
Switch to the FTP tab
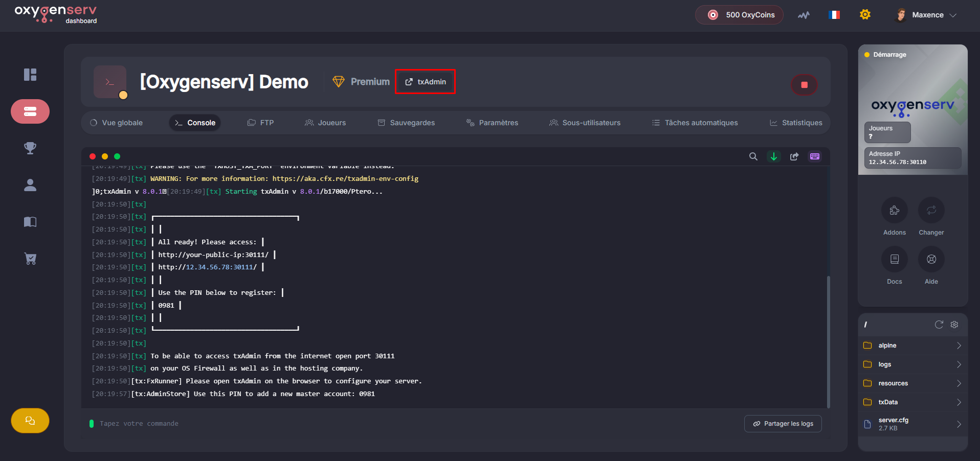pos(260,123)
